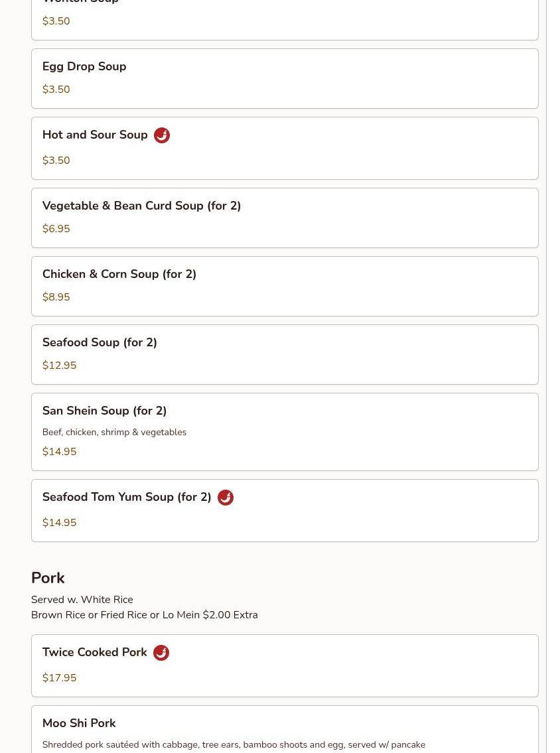Screen dimensions: 560x753
Task: Select the Egg Drop Soup item
Action: coord(285,79)
